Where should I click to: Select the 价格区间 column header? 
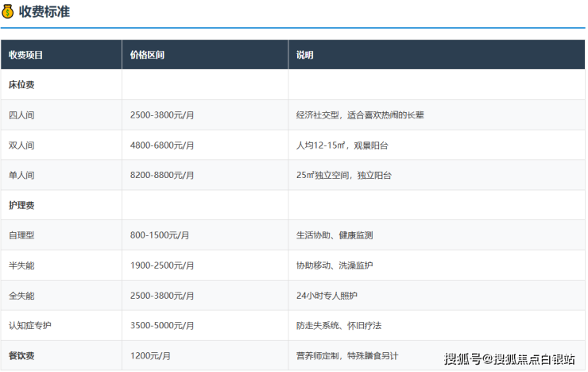[x=147, y=55]
